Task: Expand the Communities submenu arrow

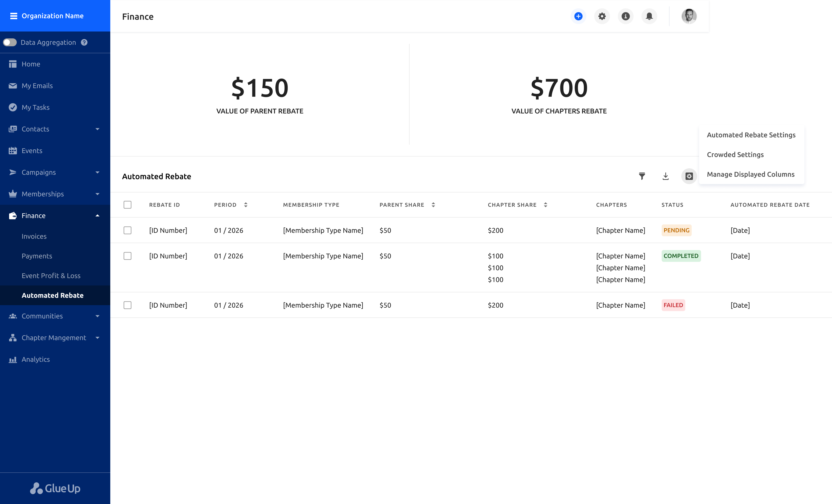Action: coord(97,316)
